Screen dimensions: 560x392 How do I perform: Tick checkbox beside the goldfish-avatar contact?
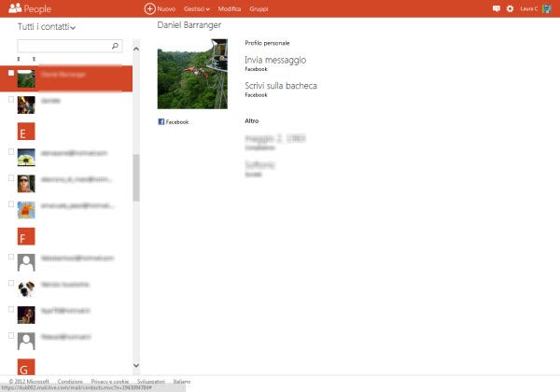click(11, 204)
